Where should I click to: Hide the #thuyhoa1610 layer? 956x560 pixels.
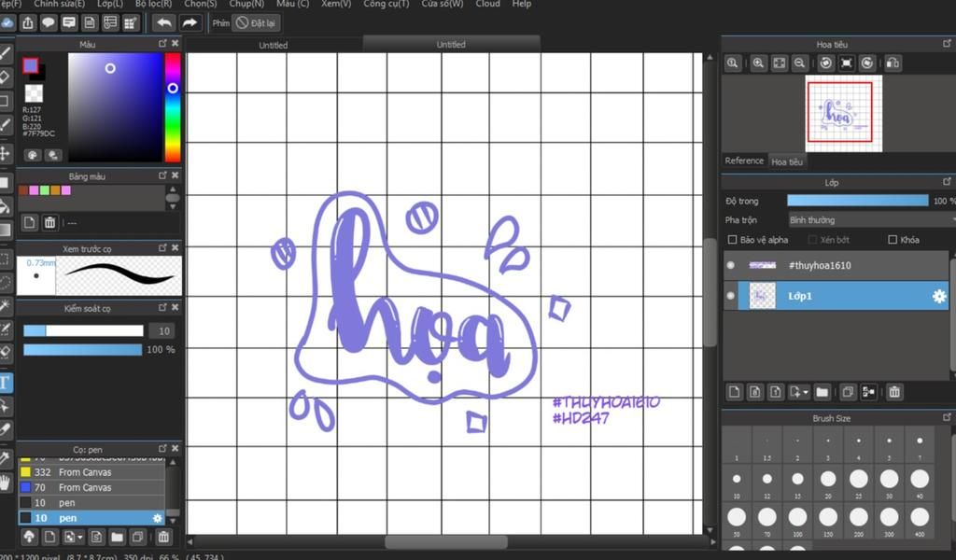click(730, 265)
